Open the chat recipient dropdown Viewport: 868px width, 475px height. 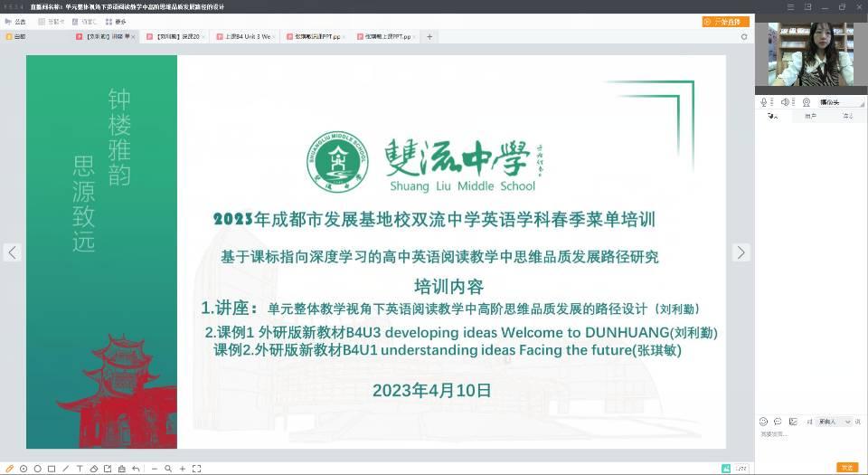(x=832, y=422)
